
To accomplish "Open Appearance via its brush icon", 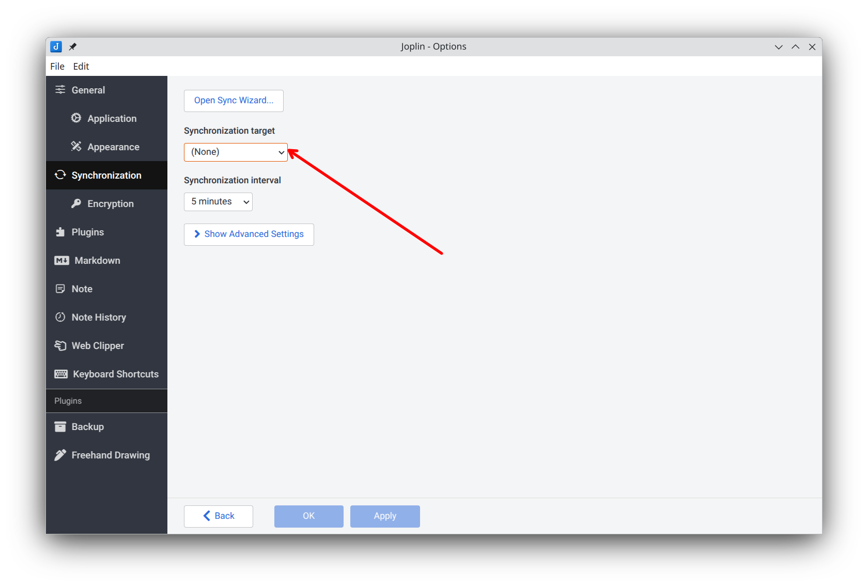I will [76, 147].
